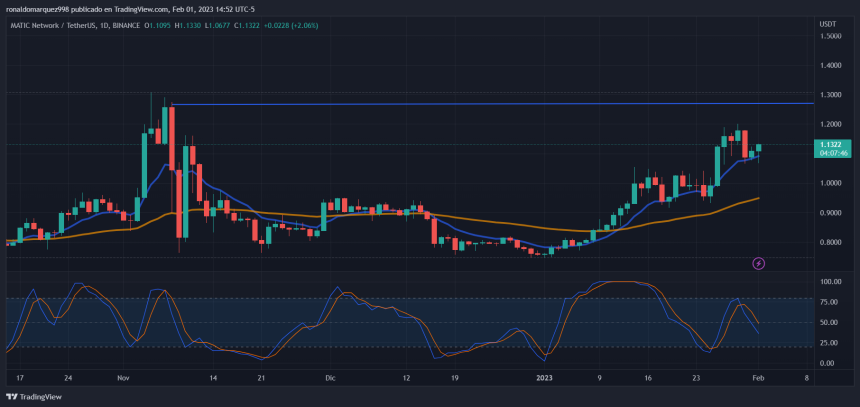Image resolution: width=860 pixels, height=407 pixels.
Task: Click the 1.0000 level on price scale
Action: tap(829, 183)
